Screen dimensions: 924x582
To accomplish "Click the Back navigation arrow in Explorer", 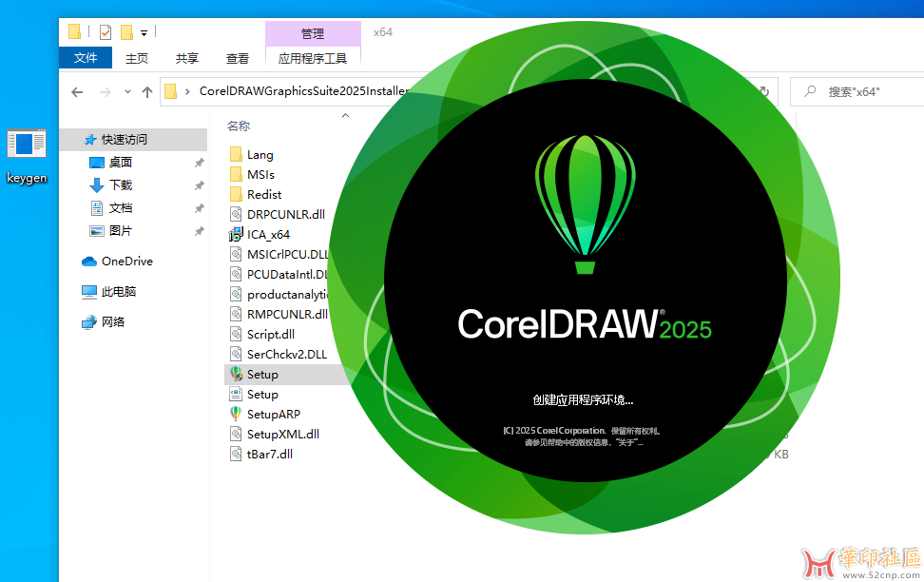I will tap(77, 92).
